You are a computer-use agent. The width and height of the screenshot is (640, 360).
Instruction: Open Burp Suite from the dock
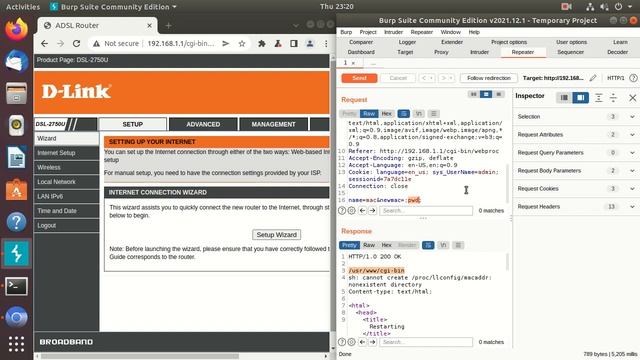click(x=16, y=253)
